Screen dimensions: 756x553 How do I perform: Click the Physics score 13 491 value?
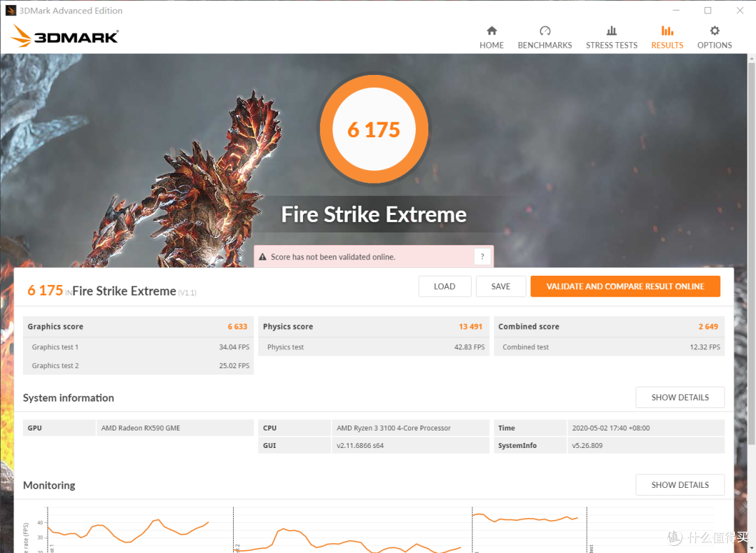click(x=470, y=326)
